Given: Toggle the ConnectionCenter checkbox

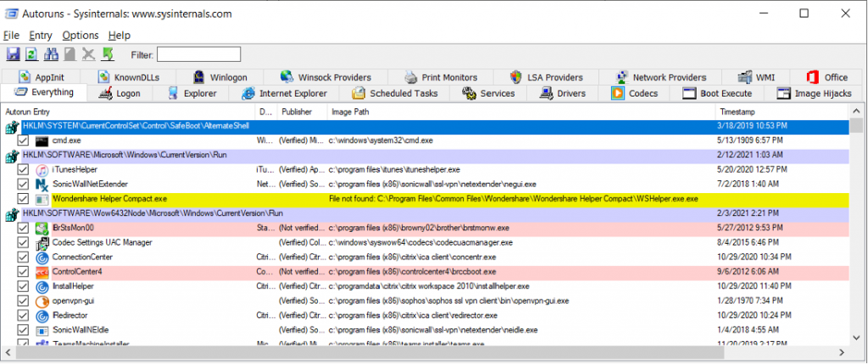Looking at the screenshot, I should point(23,256).
